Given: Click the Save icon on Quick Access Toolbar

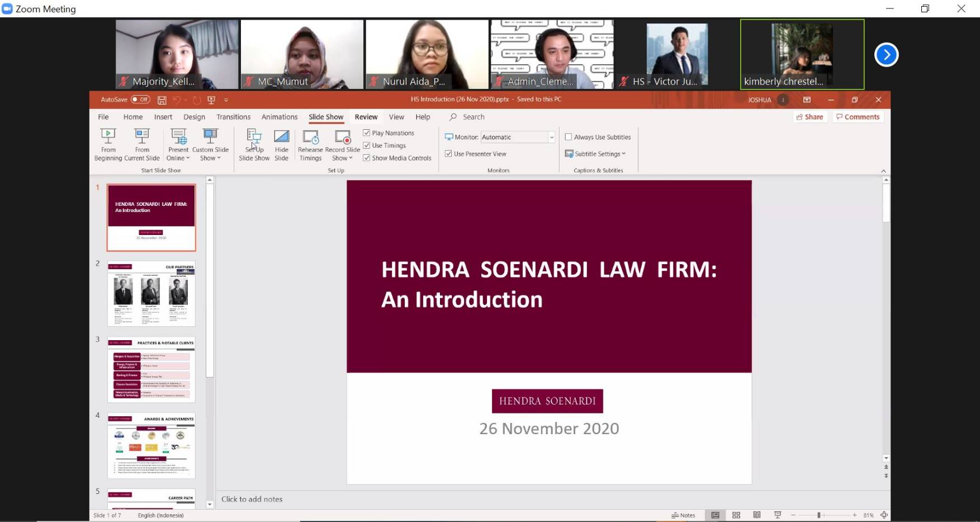Looking at the screenshot, I should [162, 100].
